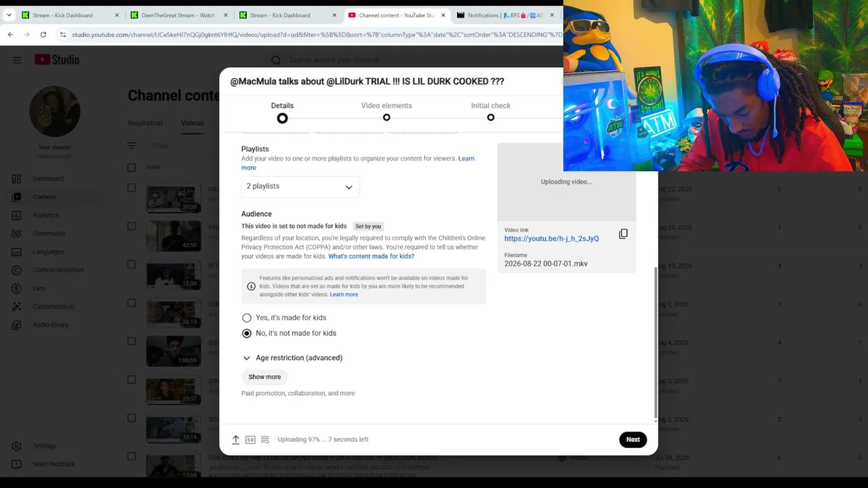This screenshot has height=488, width=868.
Task: Go to the Video elements step
Action: point(387,111)
